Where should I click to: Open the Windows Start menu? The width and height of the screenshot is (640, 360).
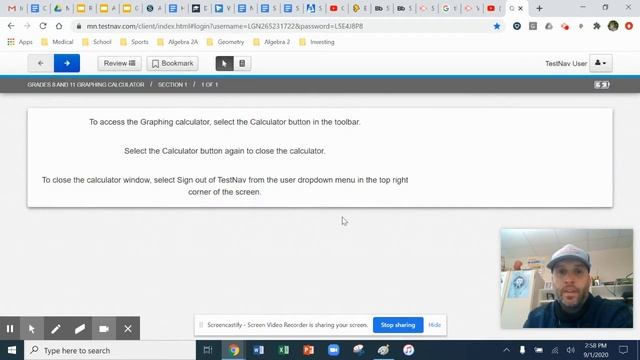tap(12, 350)
